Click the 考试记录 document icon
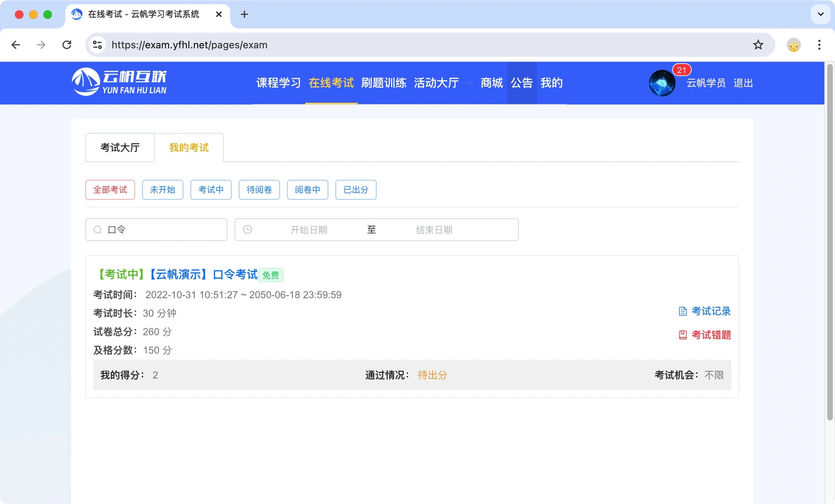This screenshot has width=835, height=504. click(x=682, y=311)
